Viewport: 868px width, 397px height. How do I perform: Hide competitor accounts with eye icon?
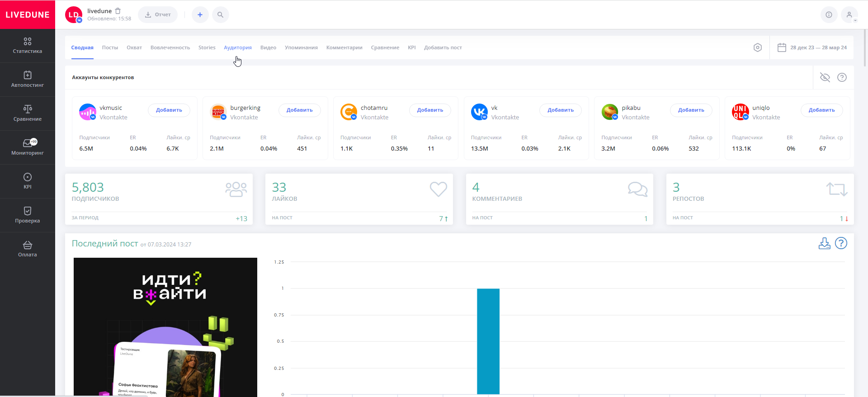click(825, 77)
